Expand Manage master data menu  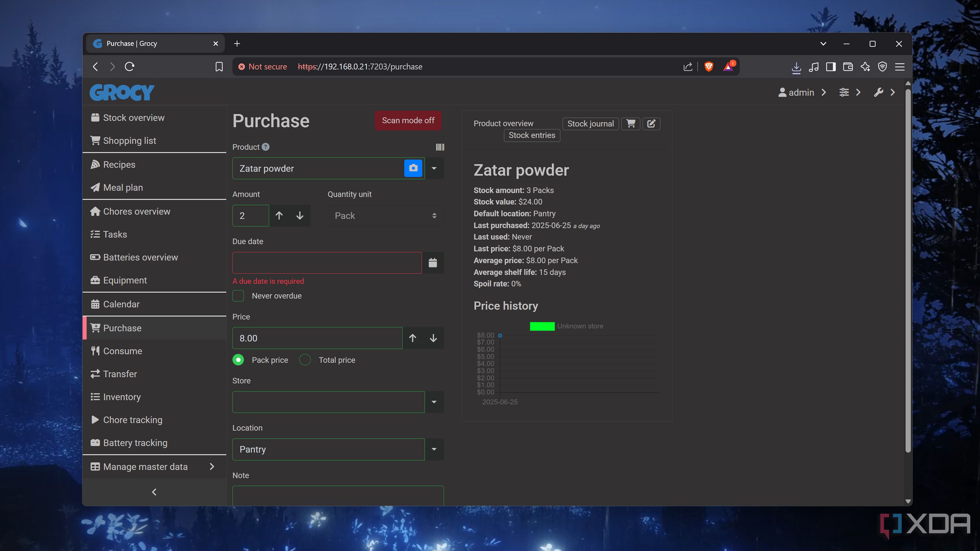(x=154, y=467)
